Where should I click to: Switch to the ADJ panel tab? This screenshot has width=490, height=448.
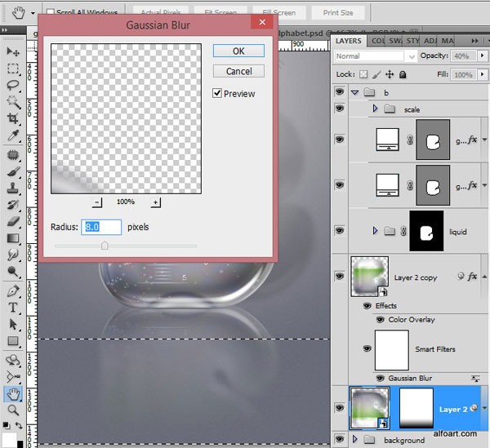[x=430, y=41]
